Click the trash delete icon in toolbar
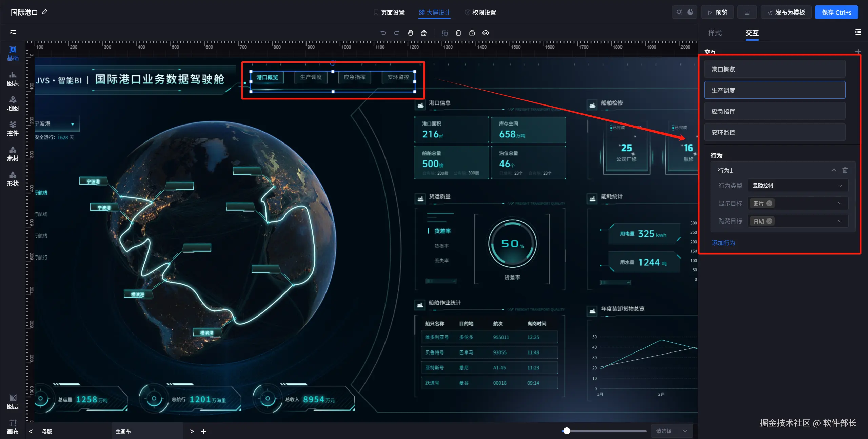The height and width of the screenshot is (439, 868). tap(458, 33)
